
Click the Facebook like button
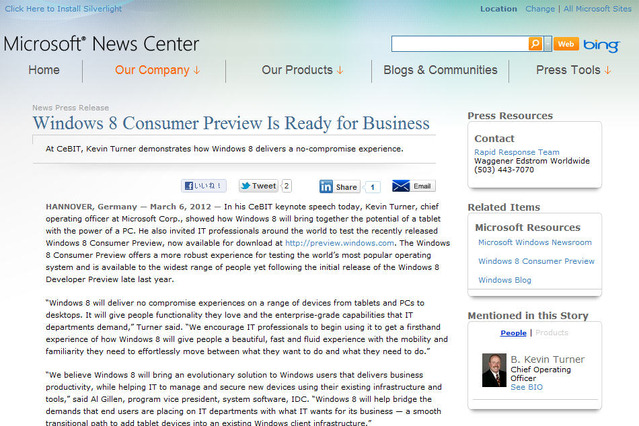[x=204, y=186]
